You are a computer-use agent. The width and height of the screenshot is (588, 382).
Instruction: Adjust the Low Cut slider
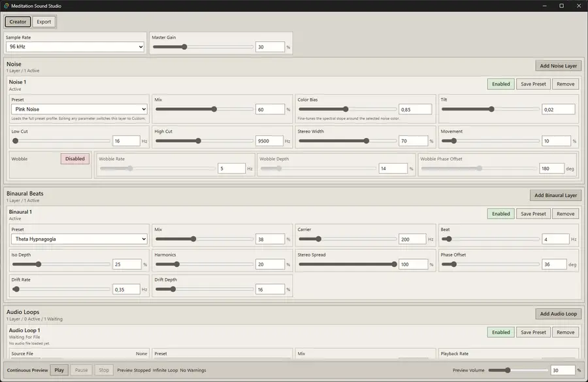click(61, 141)
